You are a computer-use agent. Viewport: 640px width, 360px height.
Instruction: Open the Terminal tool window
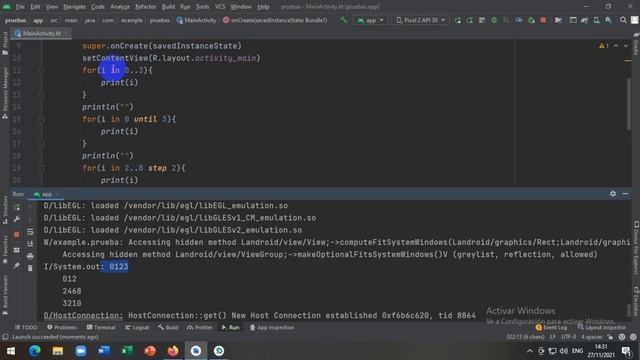(x=101, y=327)
